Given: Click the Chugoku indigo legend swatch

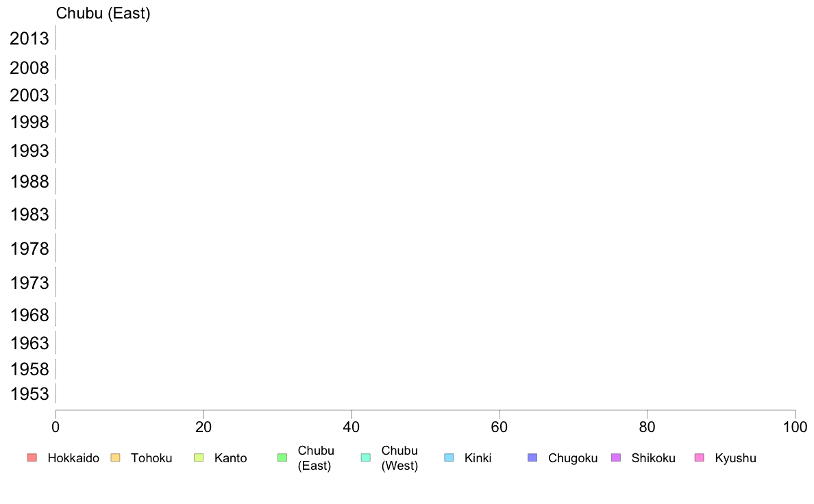Looking at the screenshot, I should pos(532,458).
